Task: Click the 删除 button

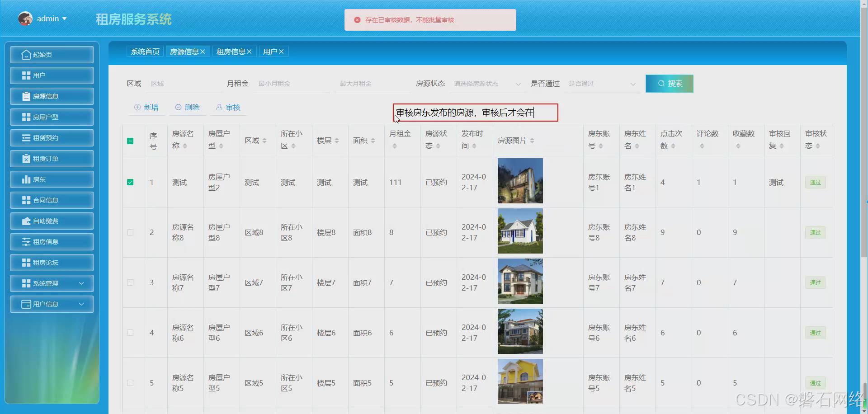Action: pos(188,107)
